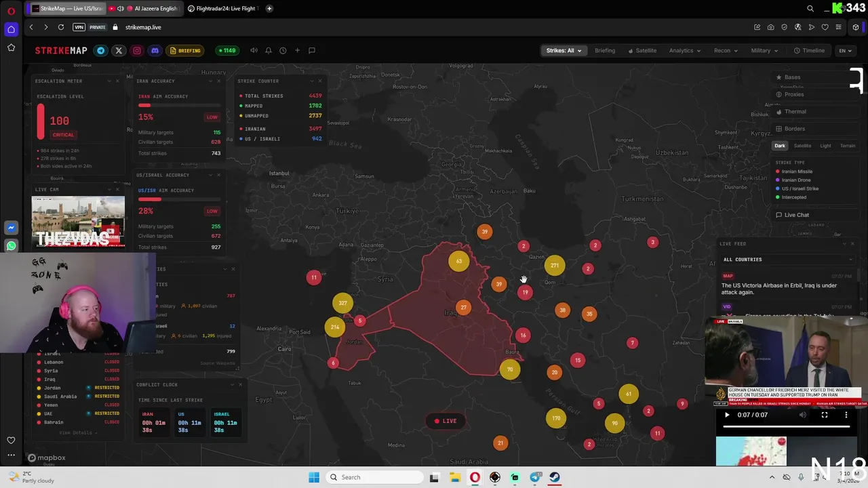Close the Live Feed panel
Viewport: 868px width, 488px height.
[852, 243]
